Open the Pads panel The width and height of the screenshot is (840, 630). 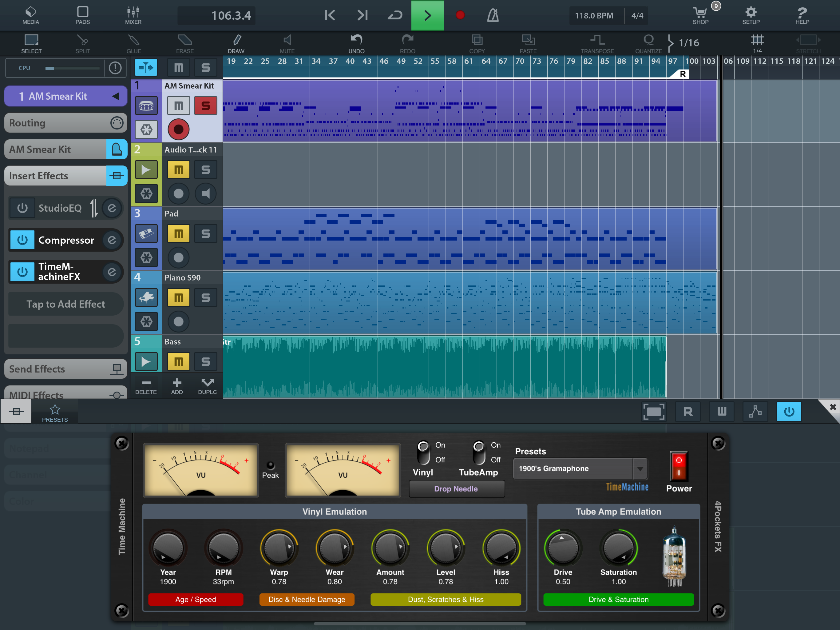point(82,16)
